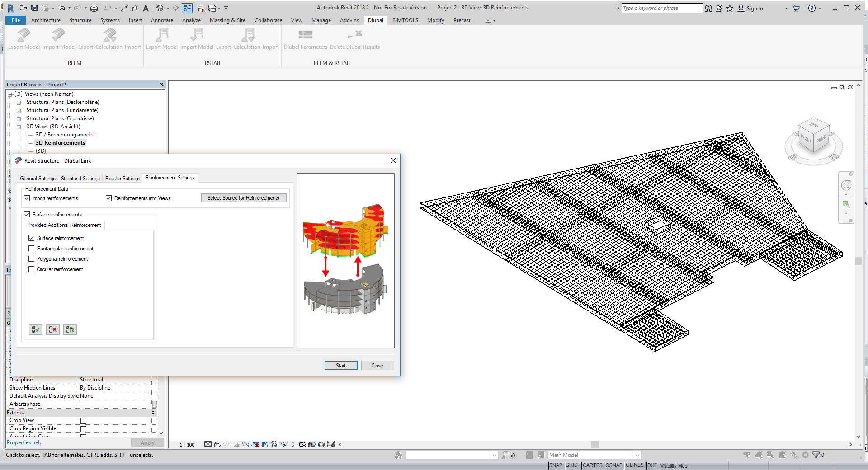
Task: Click the view scale 1 : 100
Action: pyautogui.click(x=187, y=445)
